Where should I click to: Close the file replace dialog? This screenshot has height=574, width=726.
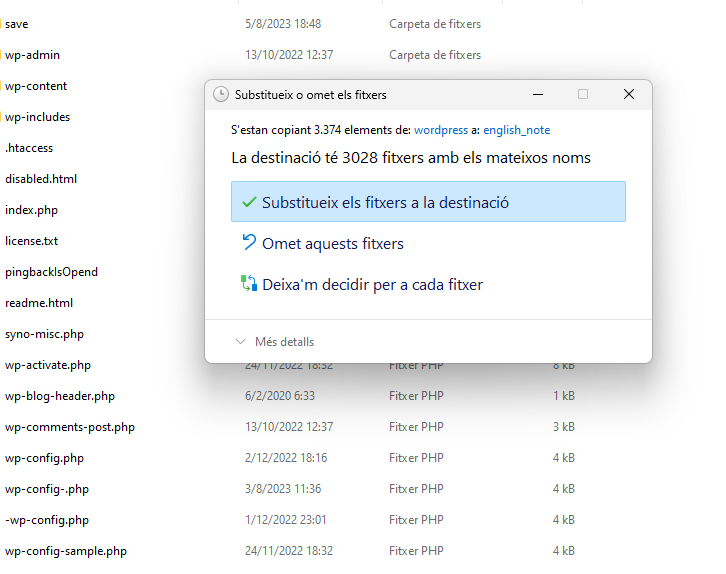point(628,94)
